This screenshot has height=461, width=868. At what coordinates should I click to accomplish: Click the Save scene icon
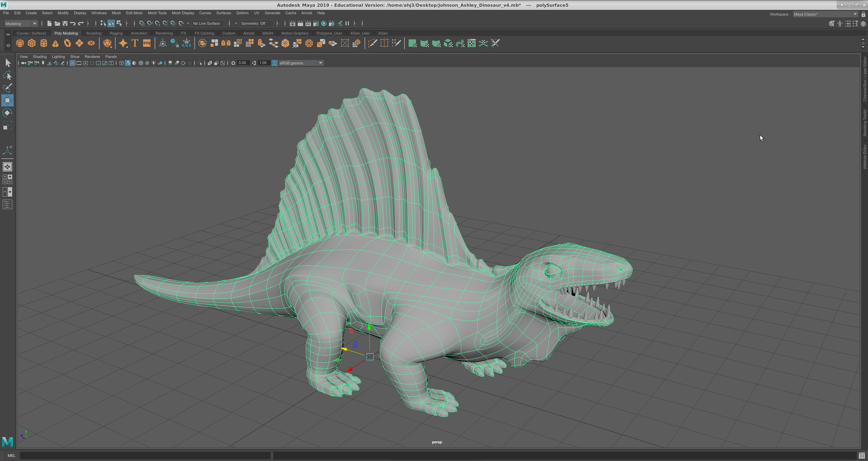(65, 23)
